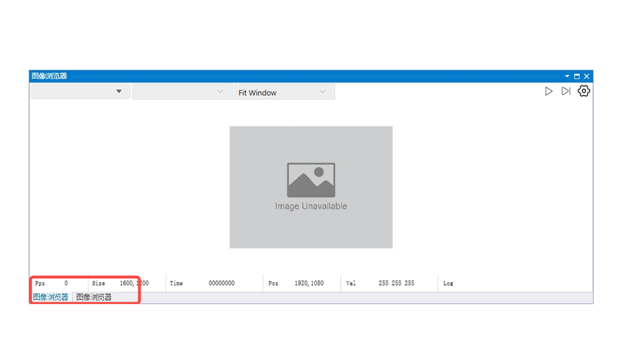
Task: Switch to the second 图像浏览器 tab
Action: (x=94, y=297)
